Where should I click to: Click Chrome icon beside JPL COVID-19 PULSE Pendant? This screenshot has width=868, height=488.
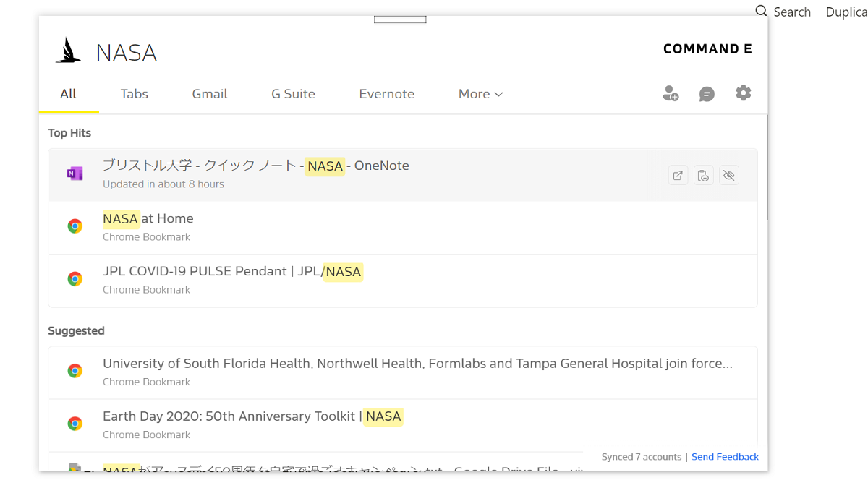75,279
